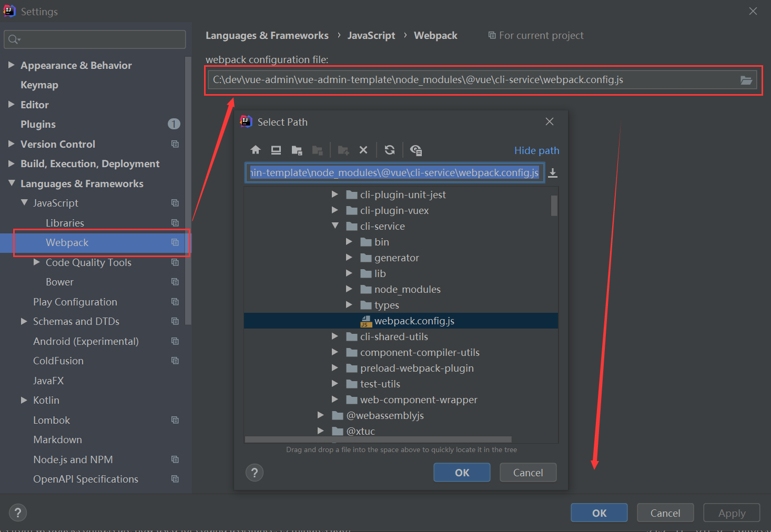Collapse the cli-service folder in tree
The image size is (771, 532).
pos(335,226)
